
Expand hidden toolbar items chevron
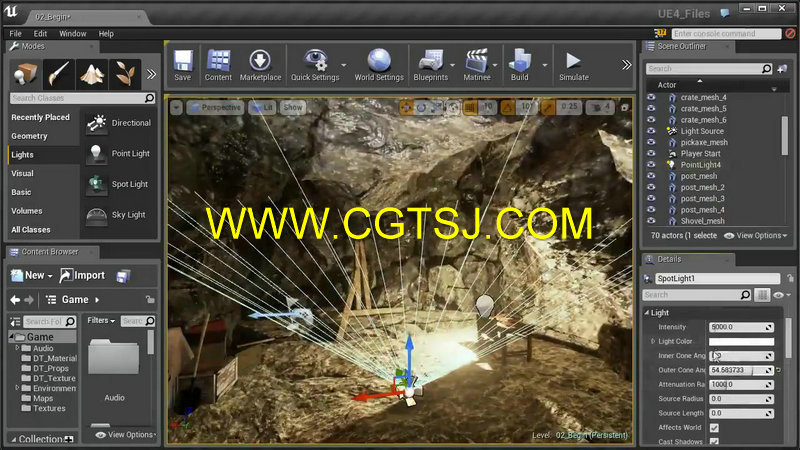[x=626, y=65]
